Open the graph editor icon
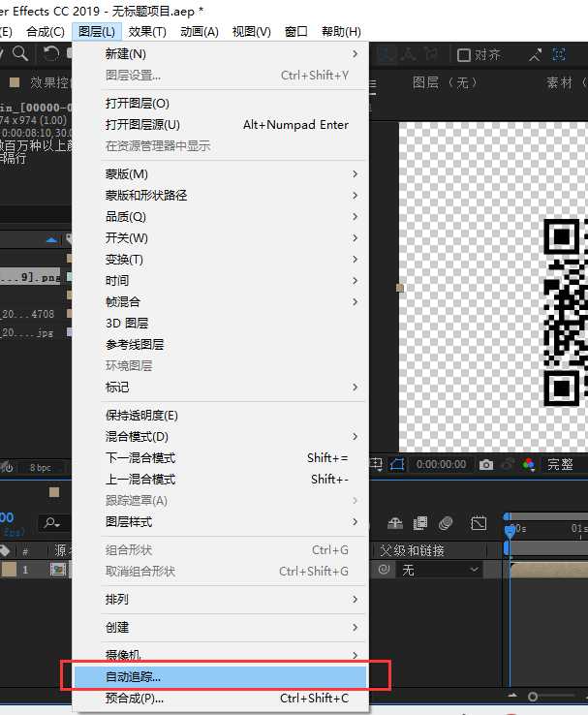Viewport: 588px width, 715px height. pyautogui.click(x=479, y=523)
